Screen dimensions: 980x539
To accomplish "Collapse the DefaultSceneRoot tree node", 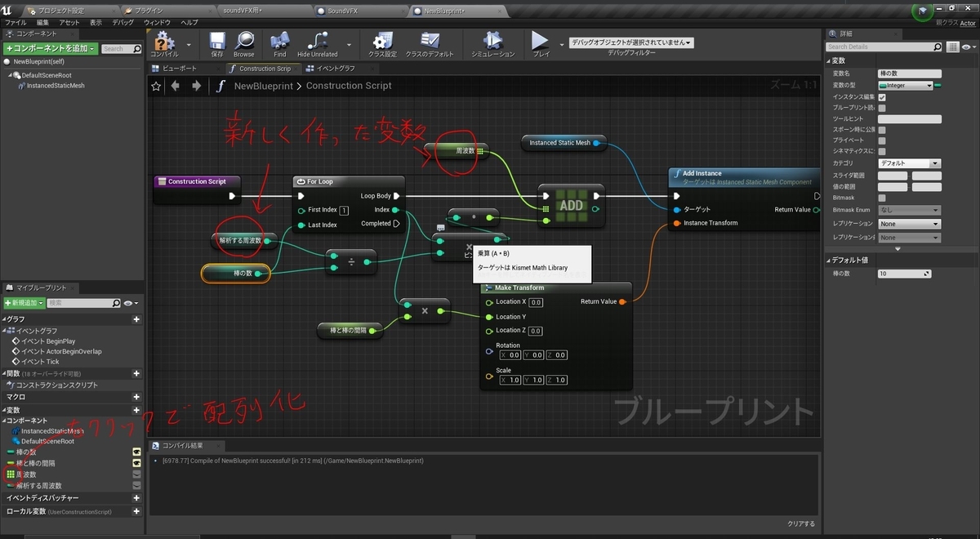I will coord(11,75).
